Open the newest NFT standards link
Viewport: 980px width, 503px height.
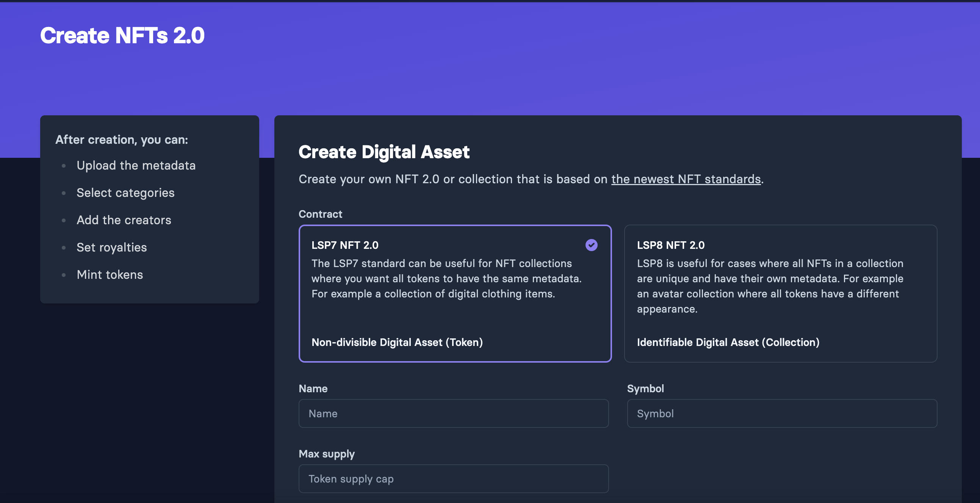tap(686, 179)
